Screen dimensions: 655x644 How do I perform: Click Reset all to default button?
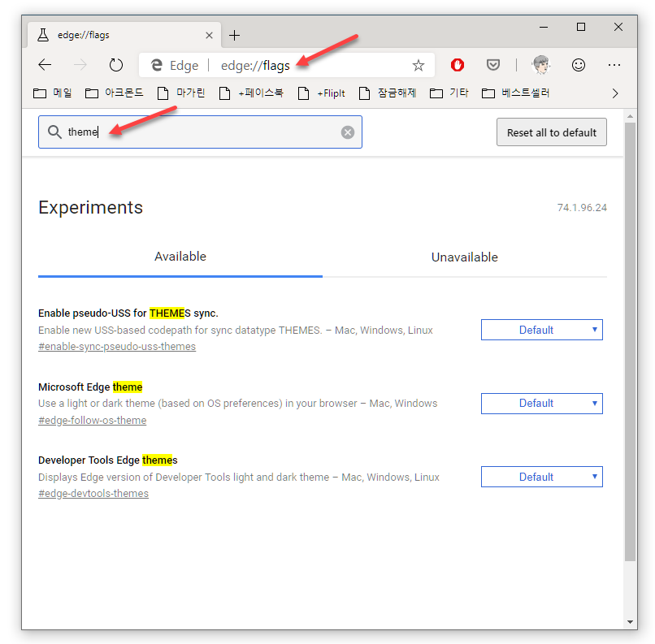(x=552, y=132)
